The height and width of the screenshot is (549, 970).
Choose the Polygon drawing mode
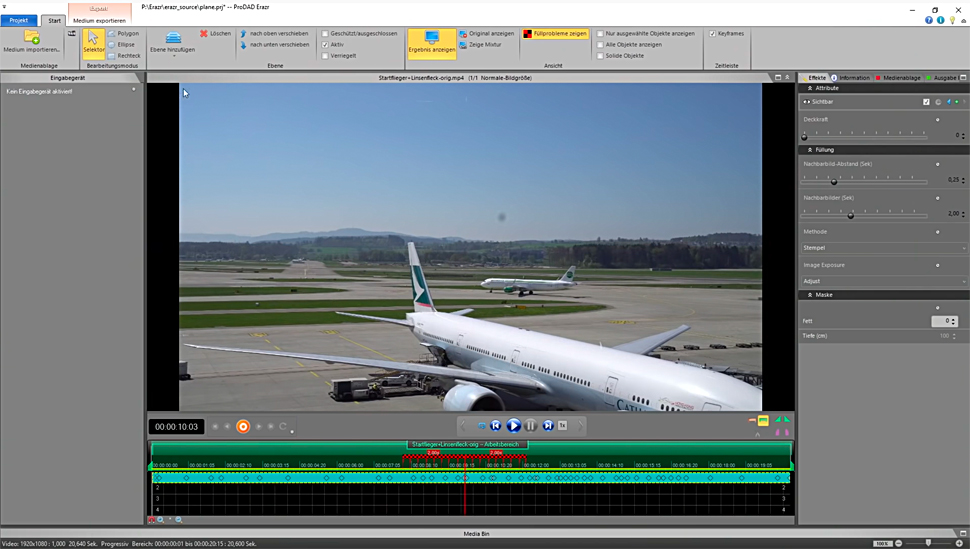pos(123,33)
